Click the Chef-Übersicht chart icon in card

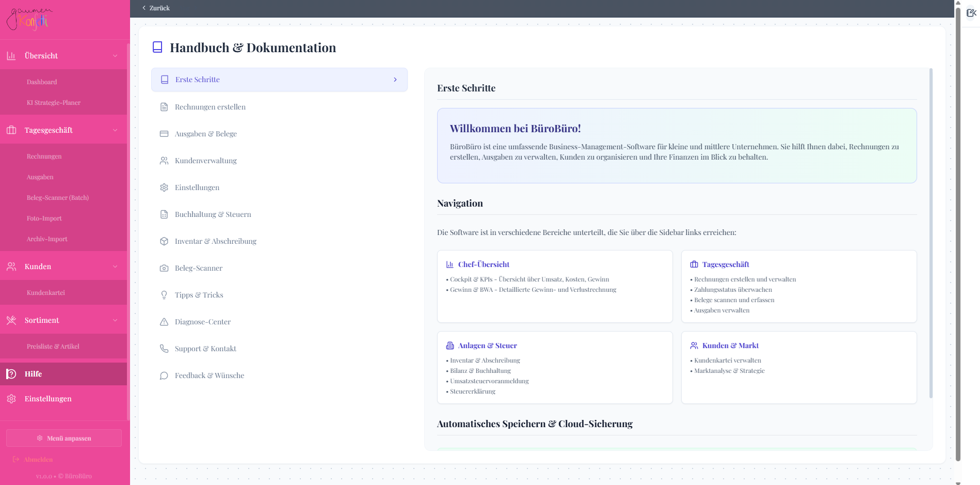[x=450, y=264]
